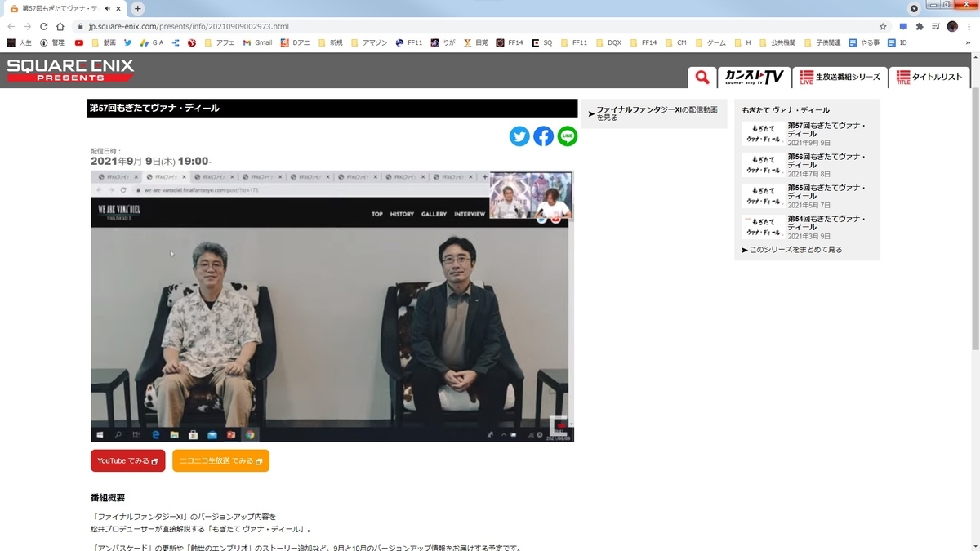Open a new browser tab
Screen dimensions: 980x551
click(137, 8)
